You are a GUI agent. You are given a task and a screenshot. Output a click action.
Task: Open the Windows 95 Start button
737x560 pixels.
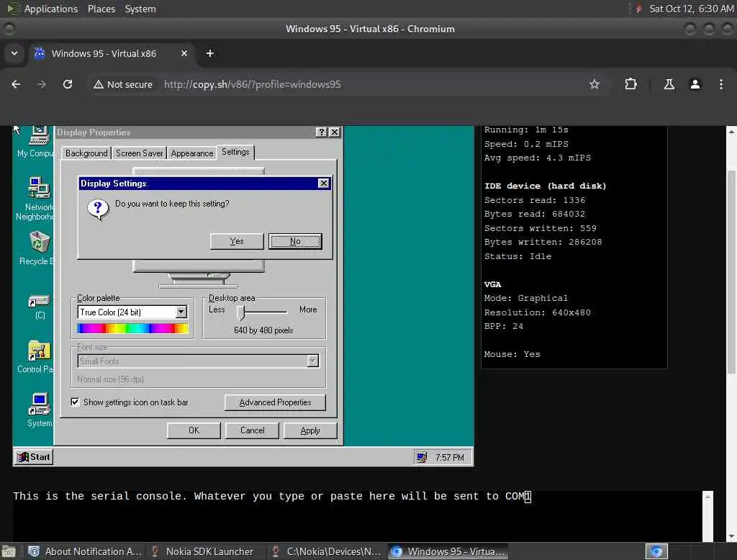coord(34,456)
